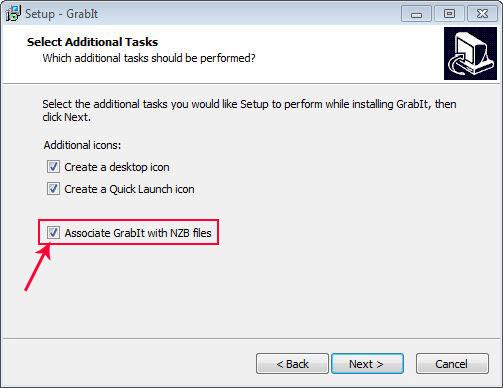This screenshot has height=388, width=503.
Task: Click the 'Create a Quick Launch icon' label
Action: (129, 189)
